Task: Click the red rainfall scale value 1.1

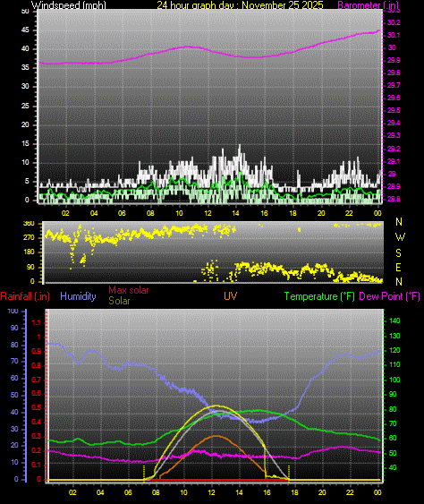Action: [x=37, y=322]
